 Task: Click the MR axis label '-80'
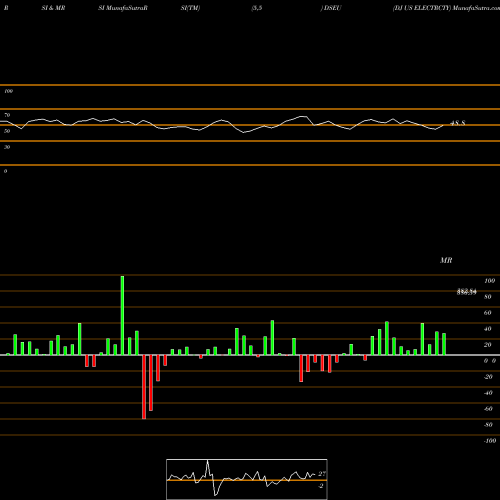pos(488,425)
